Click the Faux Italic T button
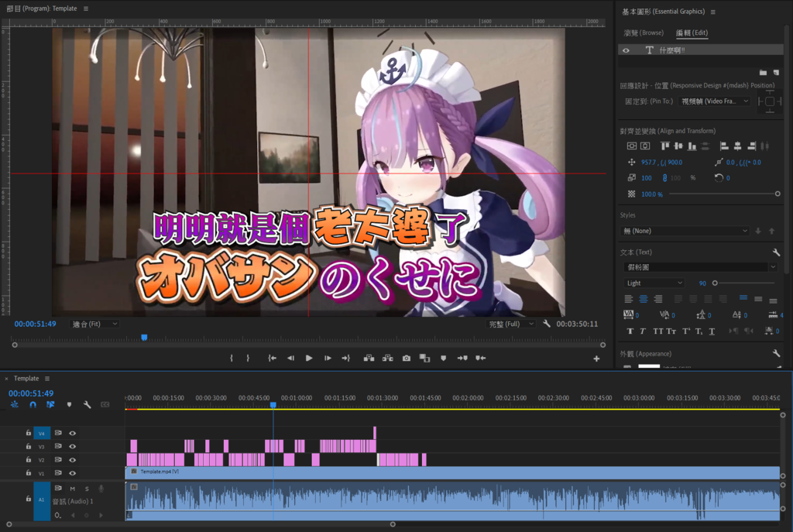Image resolution: width=793 pixels, height=532 pixels. (643, 331)
